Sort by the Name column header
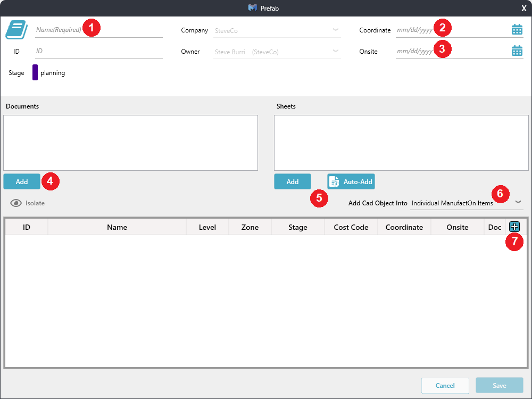 coord(117,227)
